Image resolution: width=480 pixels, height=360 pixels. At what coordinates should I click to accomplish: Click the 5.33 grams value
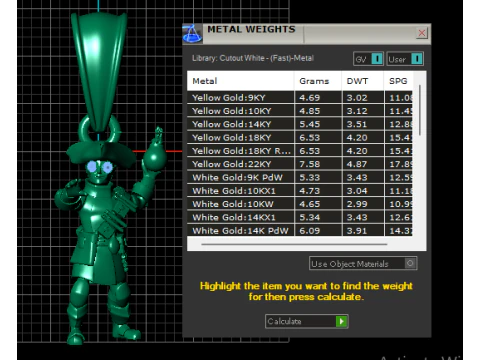(309, 177)
